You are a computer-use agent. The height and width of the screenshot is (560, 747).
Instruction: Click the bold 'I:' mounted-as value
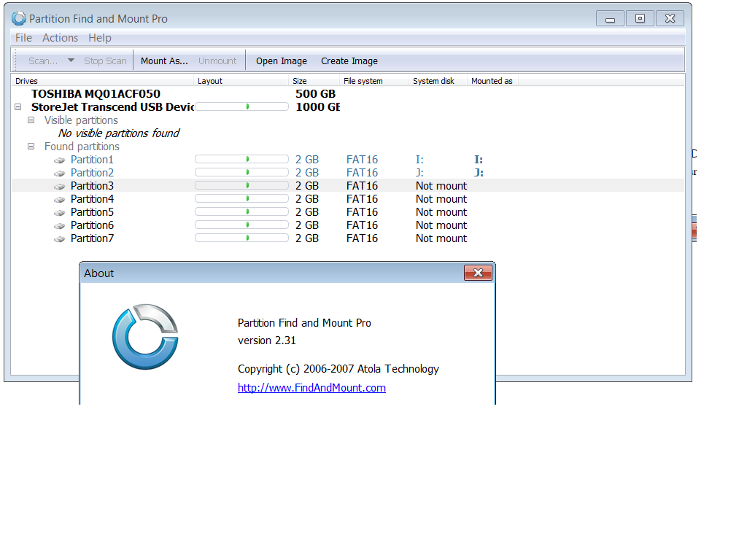coord(479,160)
